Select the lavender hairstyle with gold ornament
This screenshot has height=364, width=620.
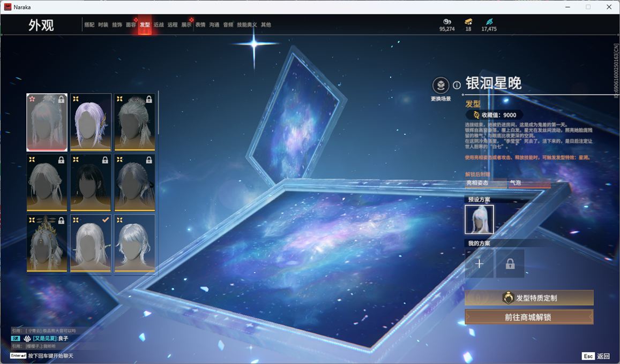coord(91,123)
